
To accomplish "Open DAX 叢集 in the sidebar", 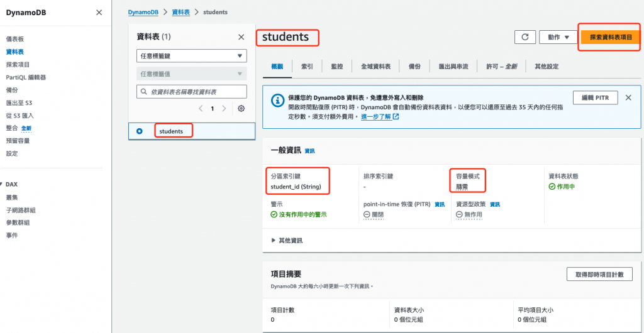I will (x=12, y=197).
